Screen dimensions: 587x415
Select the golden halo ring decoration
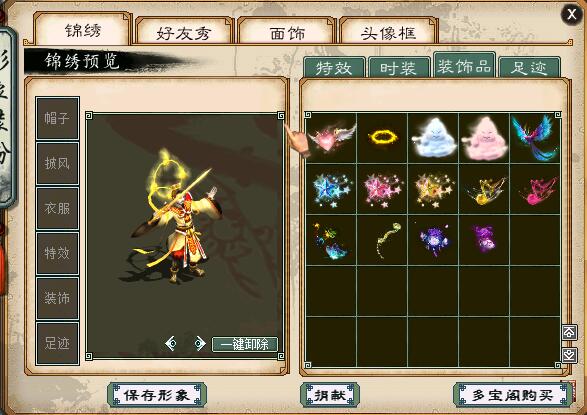[382, 138]
